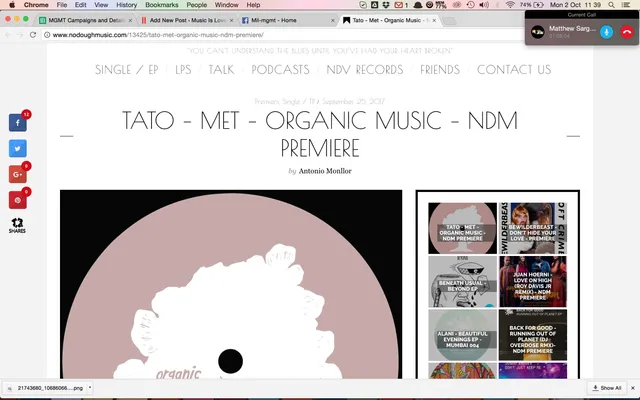Open Contact Us page
This screenshot has width=640, height=400.
tap(514, 70)
